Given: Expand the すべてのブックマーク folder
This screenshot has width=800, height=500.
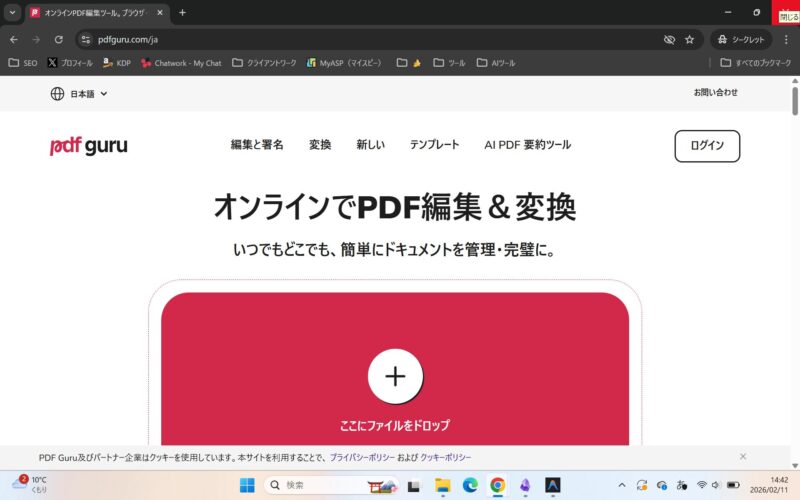Looking at the screenshot, I should [x=755, y=62].
